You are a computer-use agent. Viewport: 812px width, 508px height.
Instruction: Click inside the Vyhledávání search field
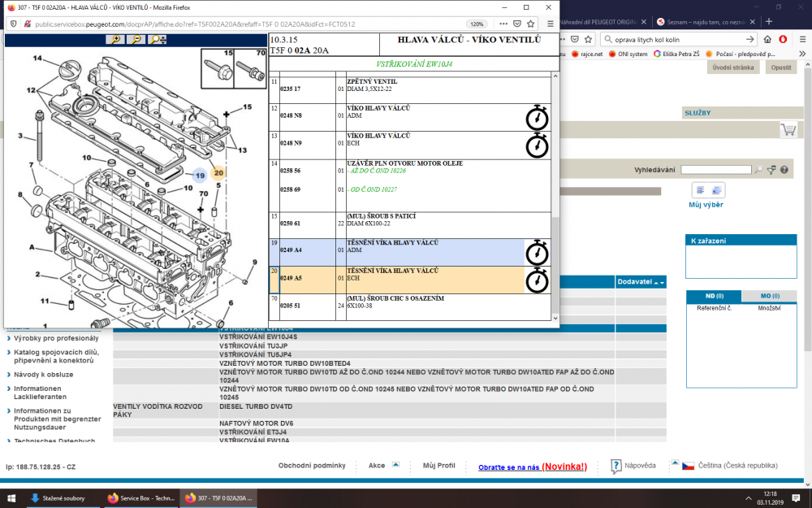(715, 170)
